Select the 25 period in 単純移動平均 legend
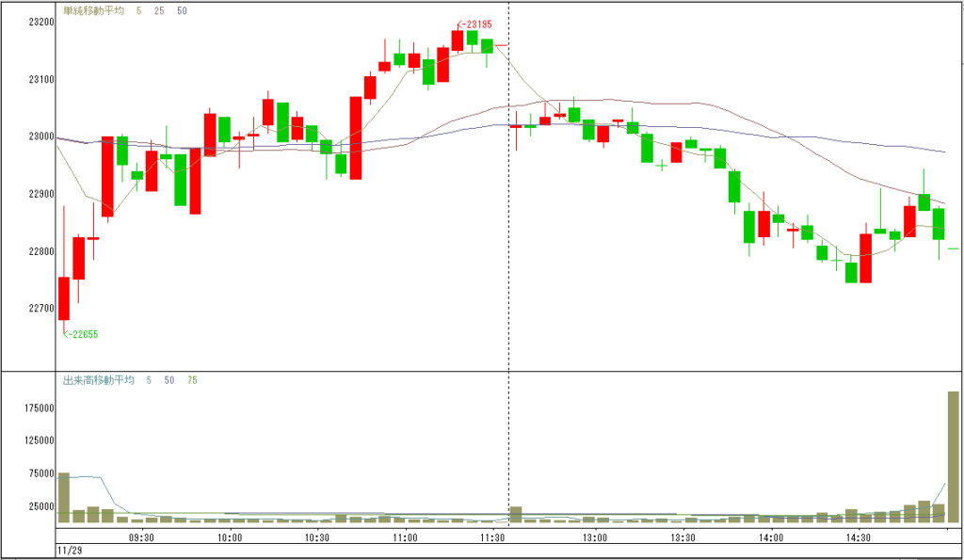The width and height of the screenshot is (964, 560). (x=159, y=11)
